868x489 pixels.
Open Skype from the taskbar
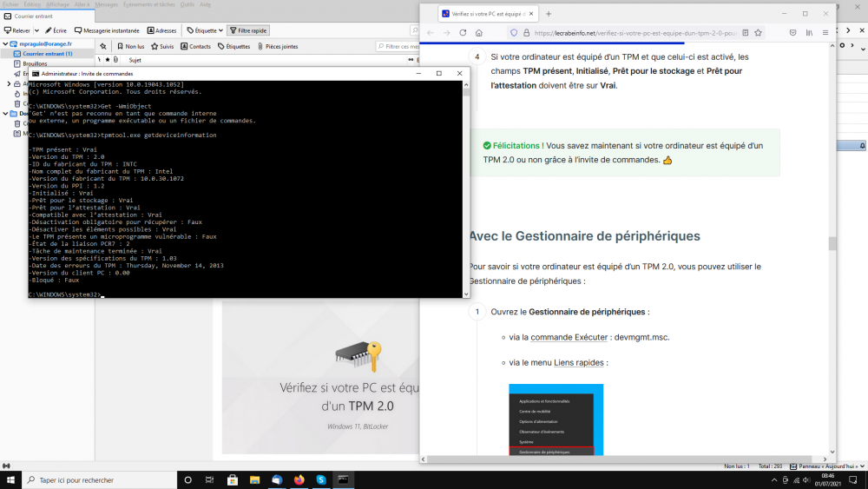coord(321,479)
